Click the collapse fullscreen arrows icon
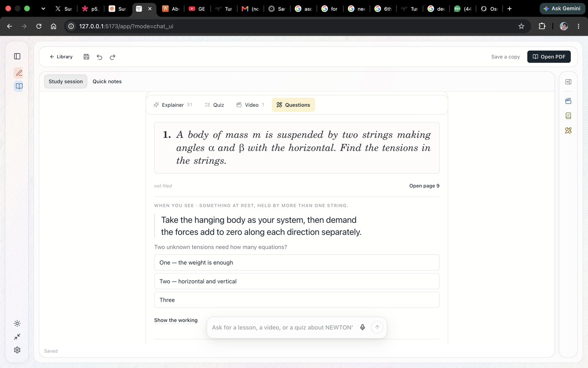Viewport: 588px width, 368px height. pos(17,337)
